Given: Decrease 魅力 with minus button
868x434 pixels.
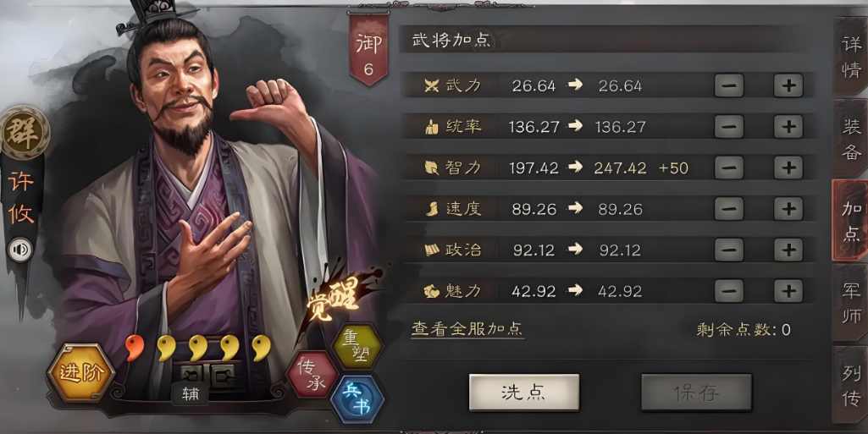Looking at the screenshot, I should [729, 291].
